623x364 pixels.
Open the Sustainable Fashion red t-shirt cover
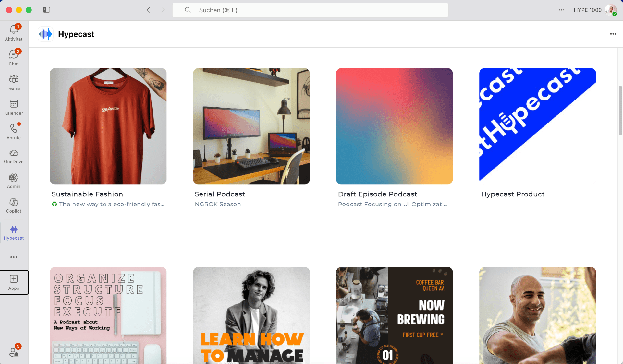[108, 126]
